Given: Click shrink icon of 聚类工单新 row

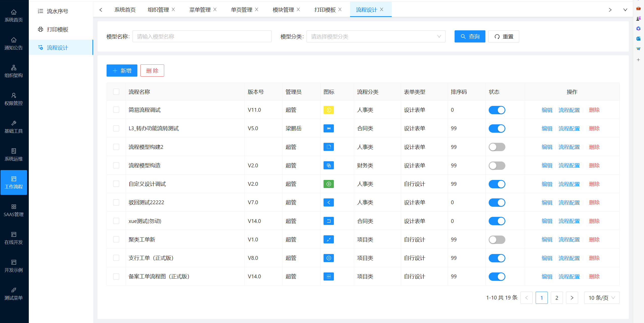Looking at the screenshot, I should click(329, 239).
